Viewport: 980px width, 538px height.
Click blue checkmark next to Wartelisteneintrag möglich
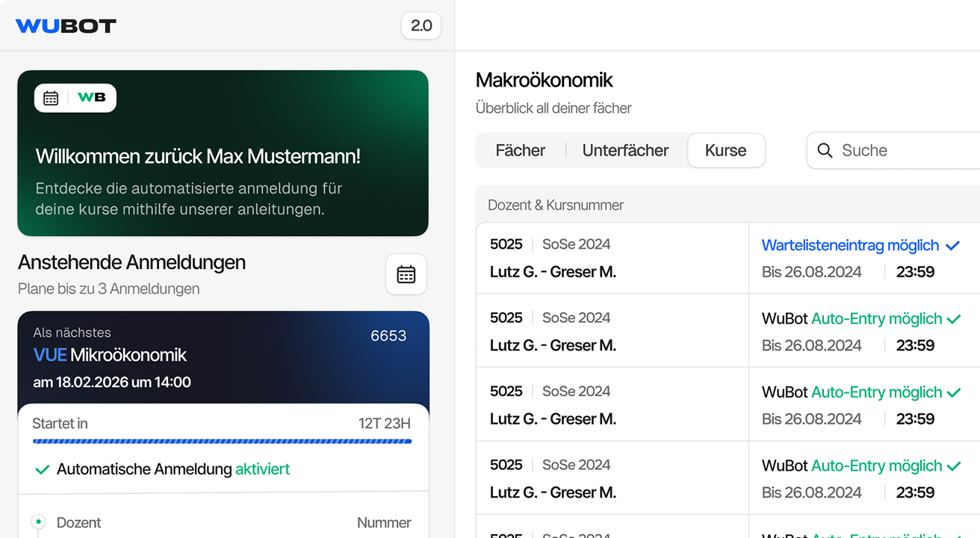coord(952,245)
